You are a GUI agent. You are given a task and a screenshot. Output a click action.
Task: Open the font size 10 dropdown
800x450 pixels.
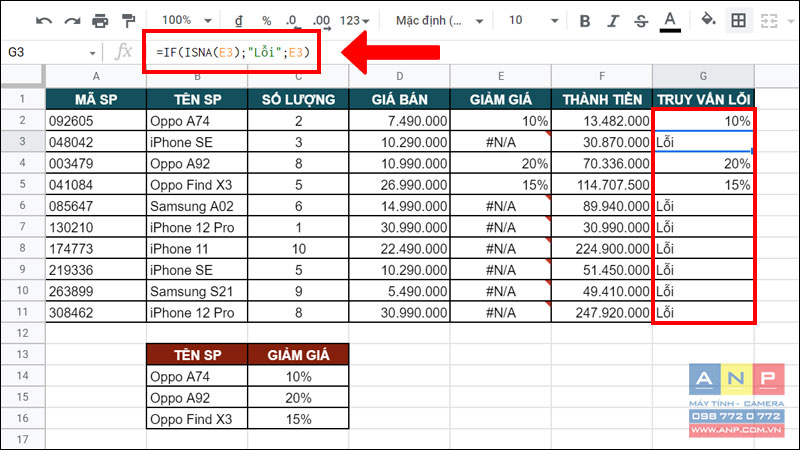click(x=533, y=21)
